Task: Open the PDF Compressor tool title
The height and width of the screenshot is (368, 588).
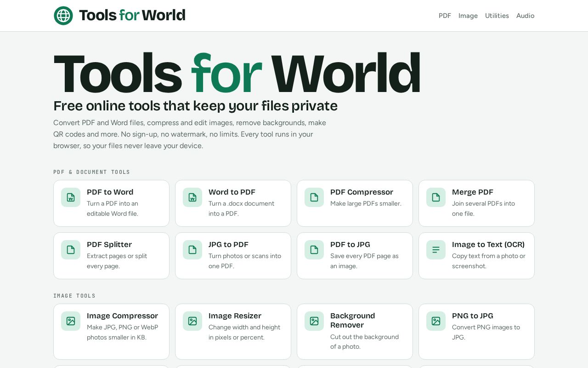Action: 362,192
